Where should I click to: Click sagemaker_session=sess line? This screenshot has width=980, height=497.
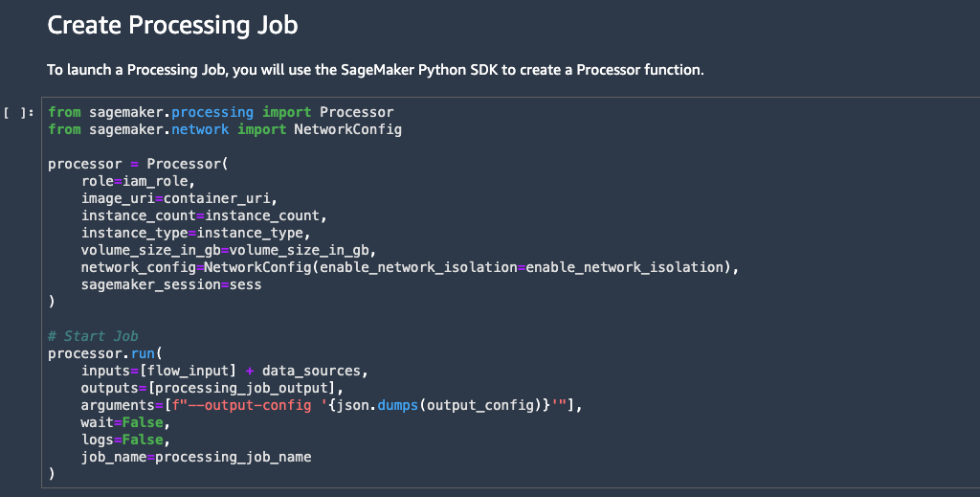[x=171, y=284]
